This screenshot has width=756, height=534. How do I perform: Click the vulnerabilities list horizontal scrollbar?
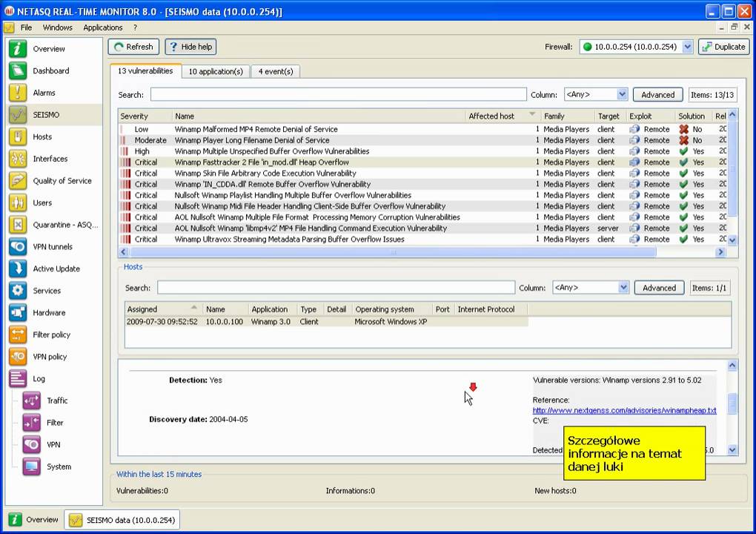(393, 252)
